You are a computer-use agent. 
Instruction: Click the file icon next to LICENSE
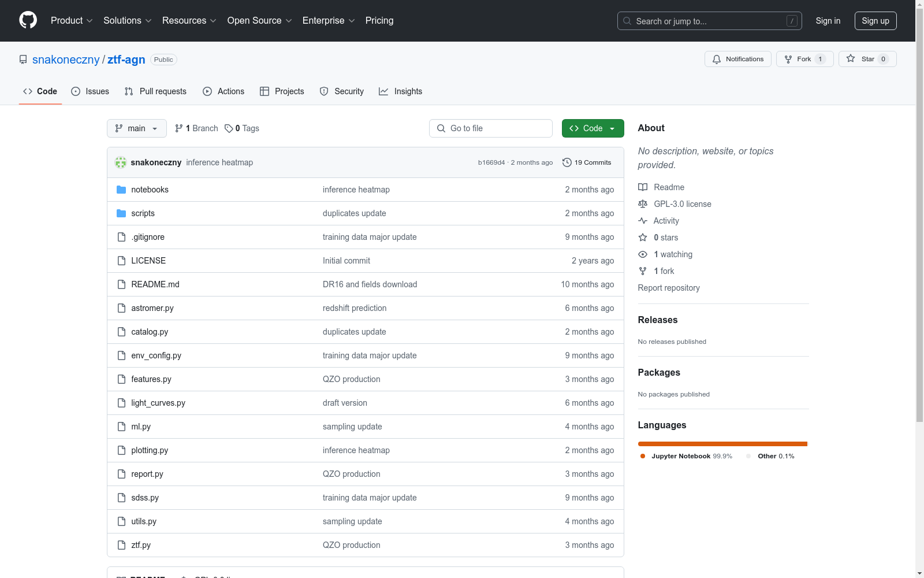(121, 261)
